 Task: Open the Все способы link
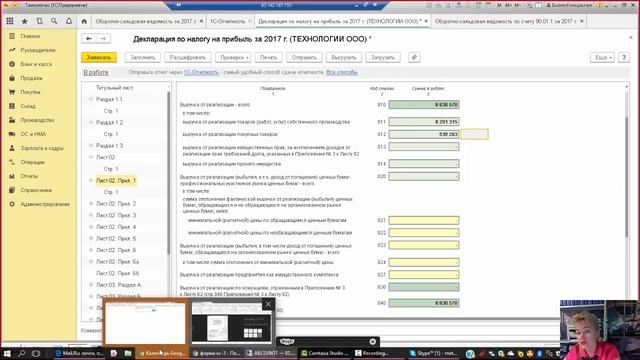342,72
